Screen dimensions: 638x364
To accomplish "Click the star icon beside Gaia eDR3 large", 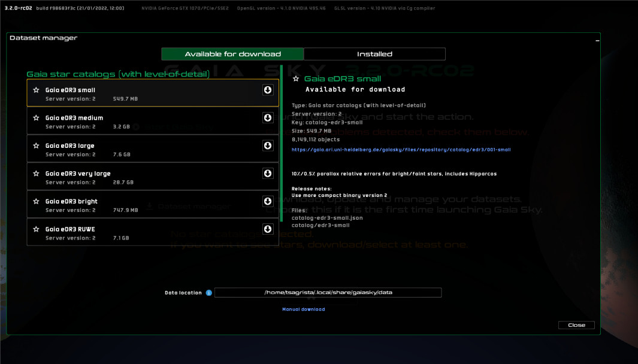I will coord(36,145).
